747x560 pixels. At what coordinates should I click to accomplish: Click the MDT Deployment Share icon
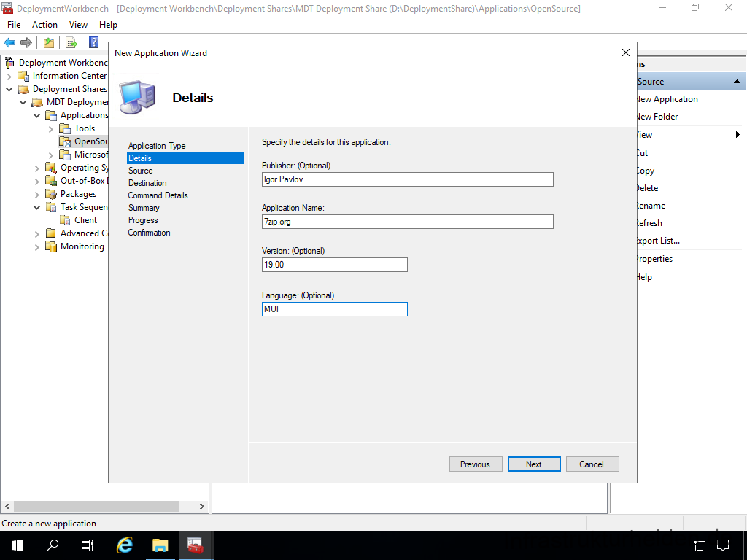pos(36,102)
